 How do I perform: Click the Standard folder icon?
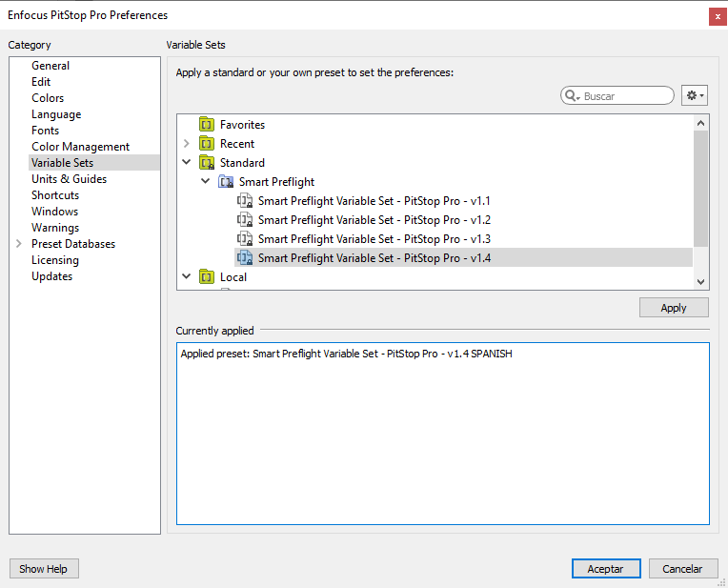(x=207, y=163)
